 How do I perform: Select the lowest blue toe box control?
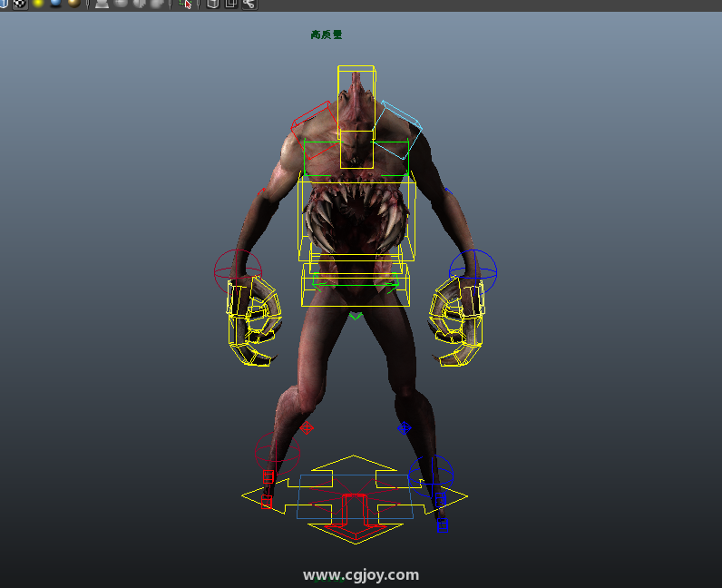pos(442,525)
